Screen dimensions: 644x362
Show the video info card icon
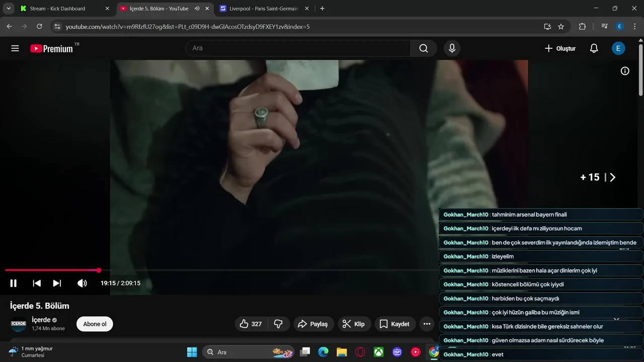[625, 71]
